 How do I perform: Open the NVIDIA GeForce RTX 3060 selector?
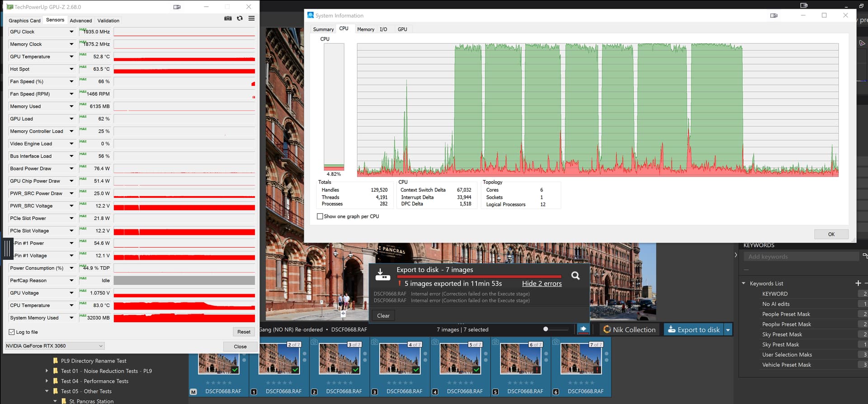point(54,346)
